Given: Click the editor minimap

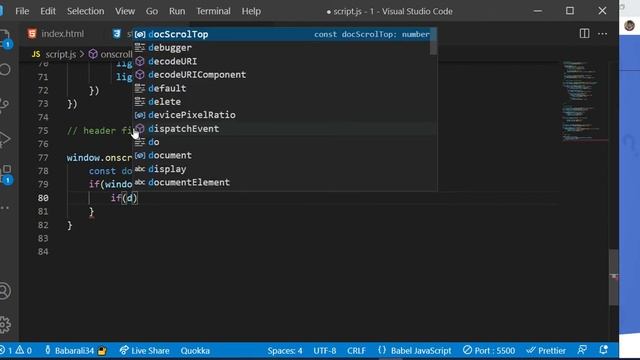Looking at the screenshot, I should (584, 100).
